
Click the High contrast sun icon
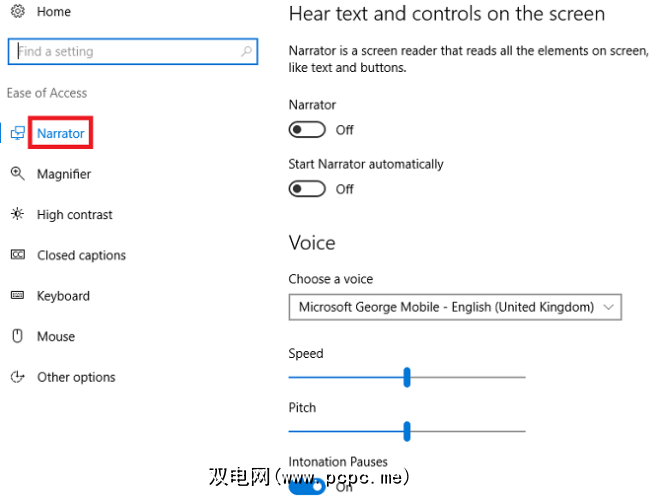(x=17, y=215)
